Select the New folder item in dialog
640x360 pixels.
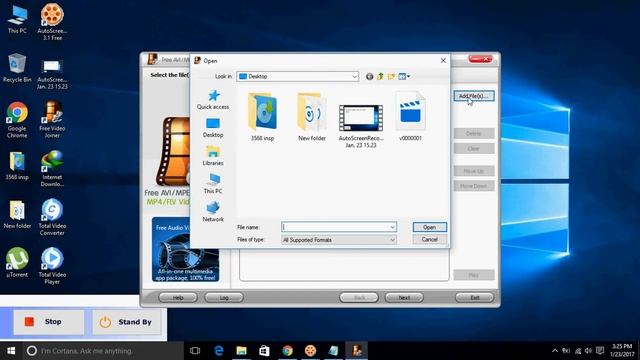tap(312, 118)
